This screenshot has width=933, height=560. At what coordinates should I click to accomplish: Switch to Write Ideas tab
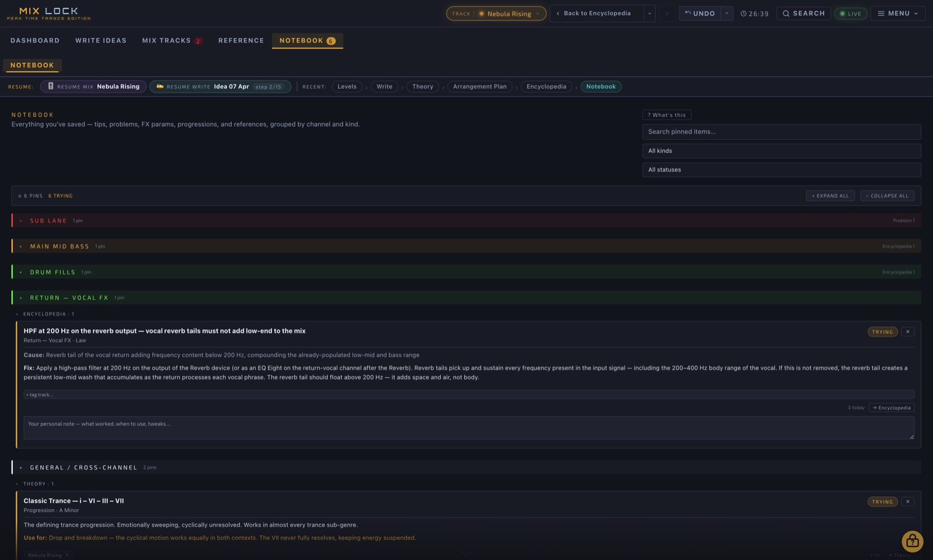click(x=101, y=40)
